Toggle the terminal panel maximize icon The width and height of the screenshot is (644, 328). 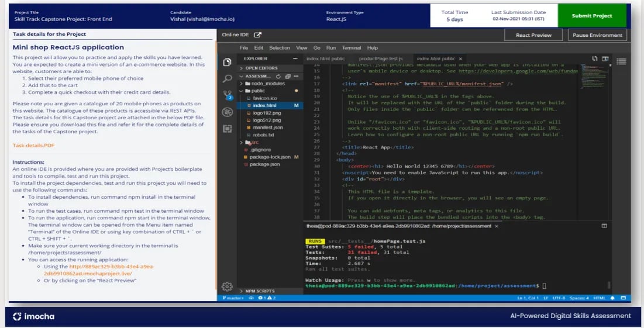click(x=604, y=226)
